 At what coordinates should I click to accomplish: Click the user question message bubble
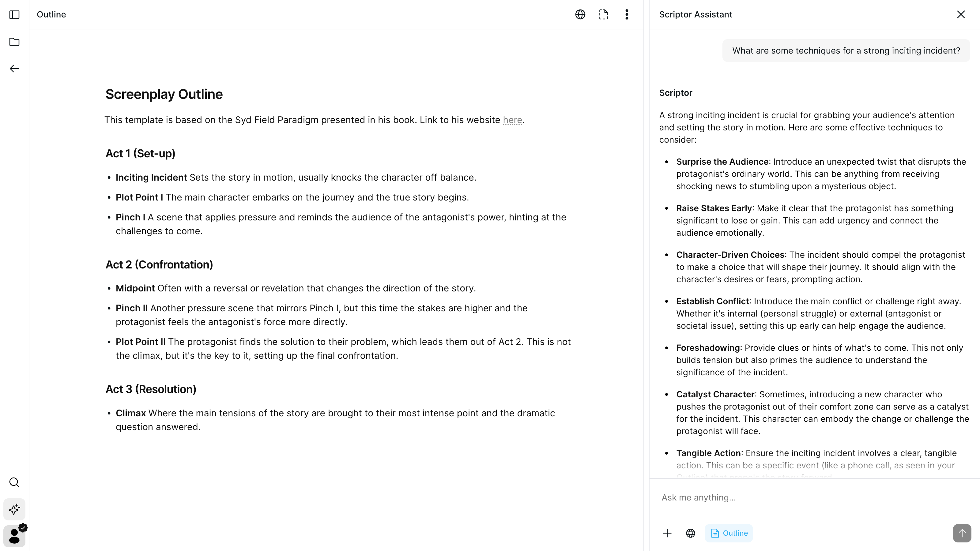[x=846, y=51]
